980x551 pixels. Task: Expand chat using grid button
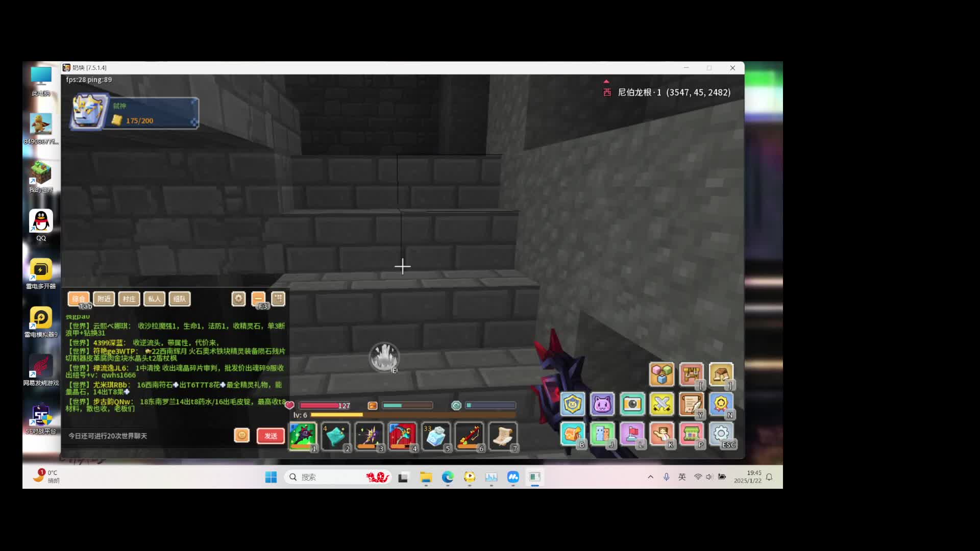coord(278,299)
